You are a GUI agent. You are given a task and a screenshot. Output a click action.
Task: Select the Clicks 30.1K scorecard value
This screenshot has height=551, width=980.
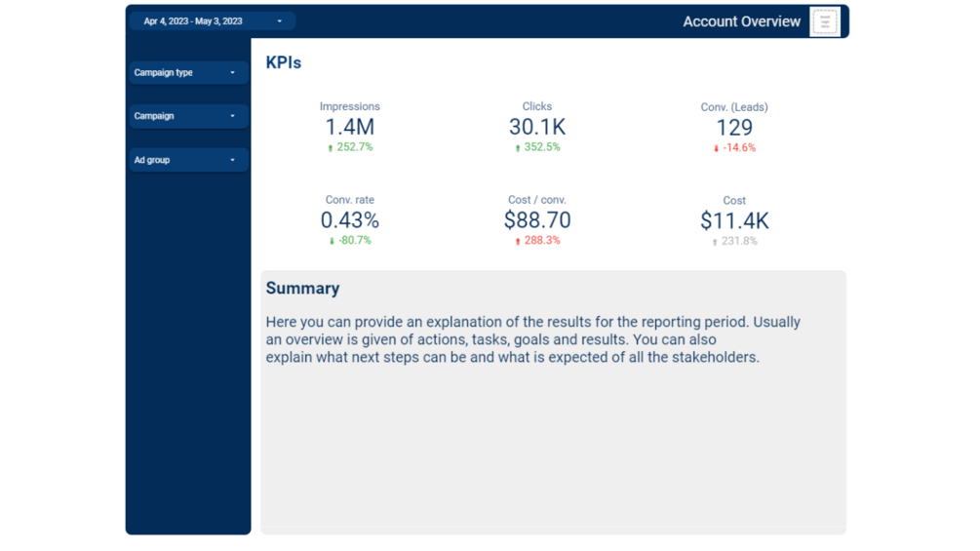pos(537,127)
